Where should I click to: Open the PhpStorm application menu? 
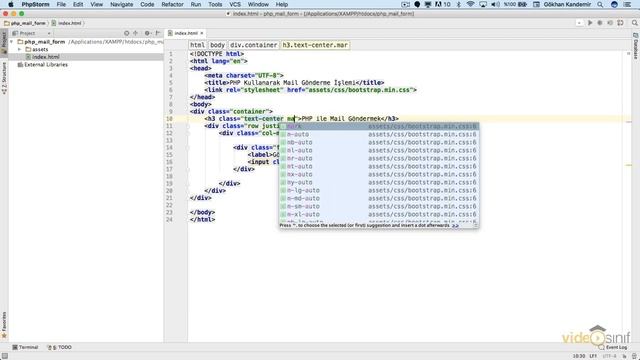(36, 4)
